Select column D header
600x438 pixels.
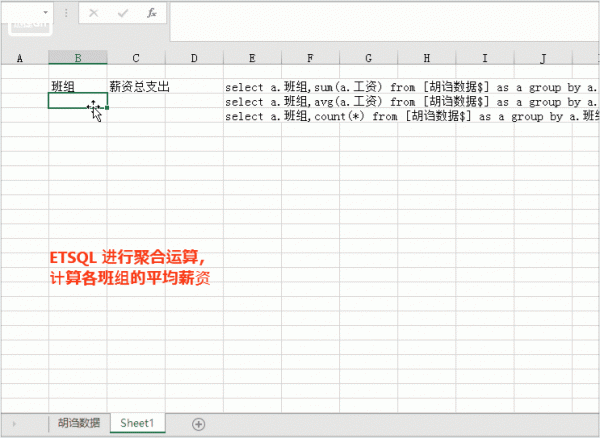pos(194,58)
